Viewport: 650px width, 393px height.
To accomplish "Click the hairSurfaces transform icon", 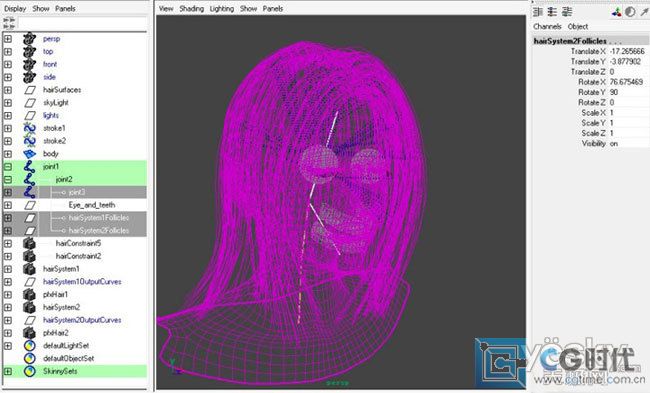I will click(x=29, y=90).
